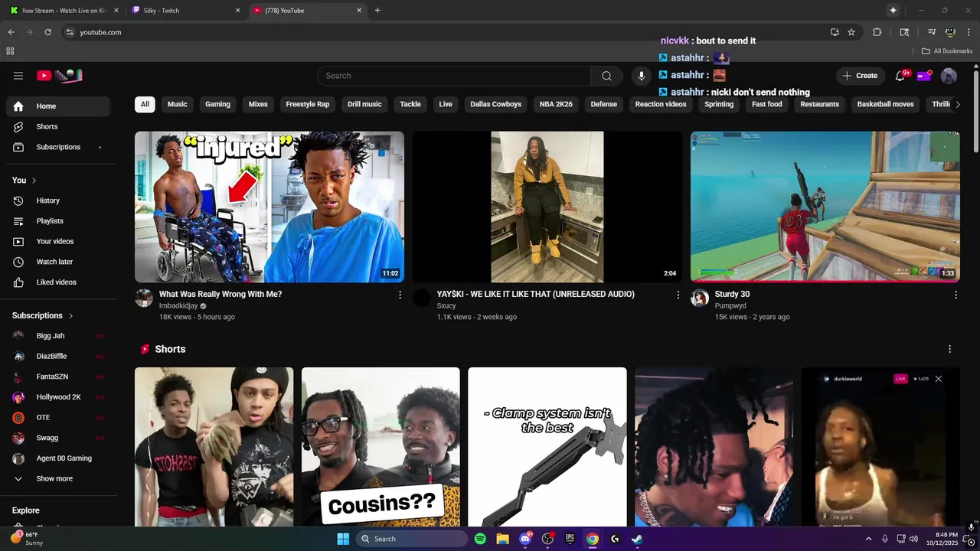The image size is (980, 551).
Task: Open the 'Clamp system isn't the best' short
Action: [x=547, y=447]
